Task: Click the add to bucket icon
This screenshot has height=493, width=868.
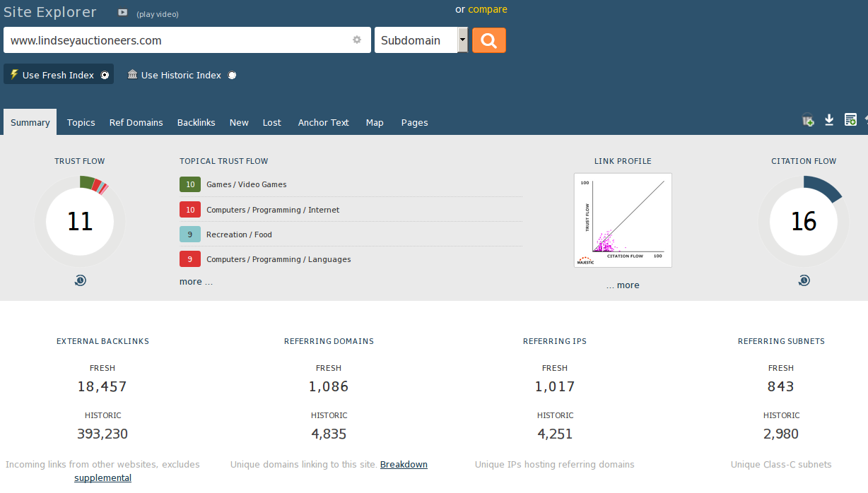Action: point(808,121)
